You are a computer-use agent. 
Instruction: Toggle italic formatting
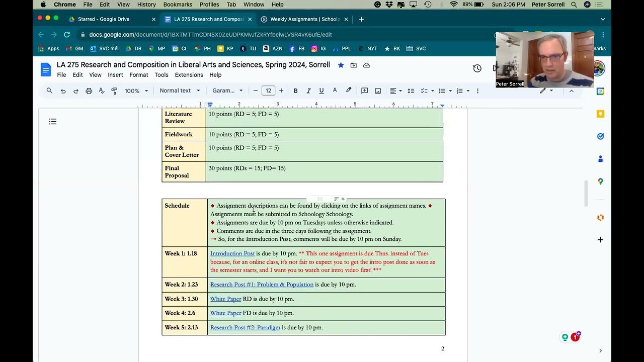[308, 91]
